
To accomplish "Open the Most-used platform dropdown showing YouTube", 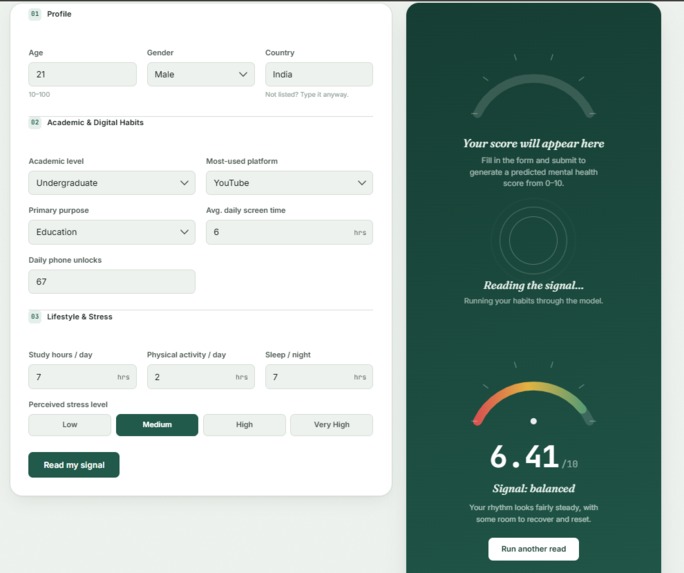I will [x=289, y=183].
